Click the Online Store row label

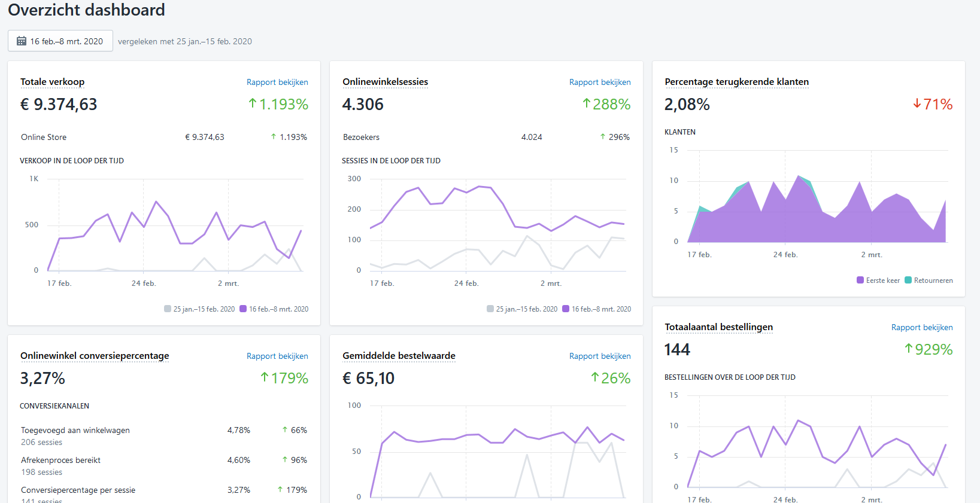[44, 137]
